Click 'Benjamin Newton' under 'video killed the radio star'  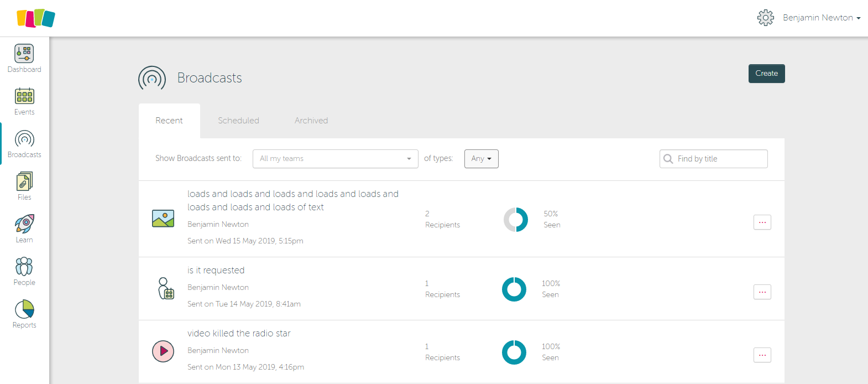(x=218, y=350)
